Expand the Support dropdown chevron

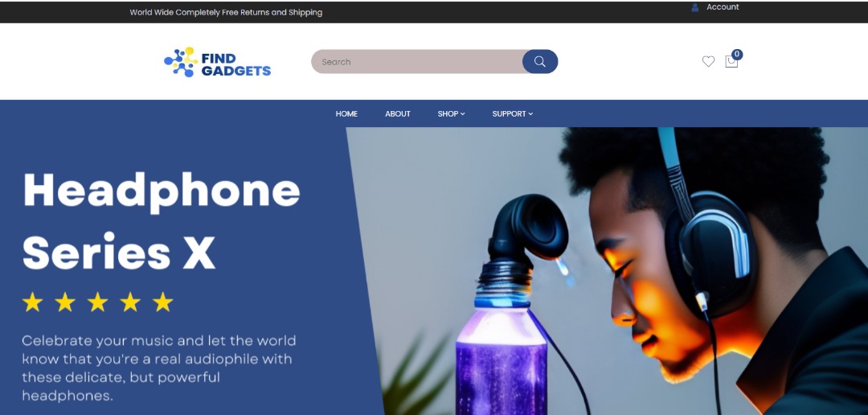click(x=530, y=113)
